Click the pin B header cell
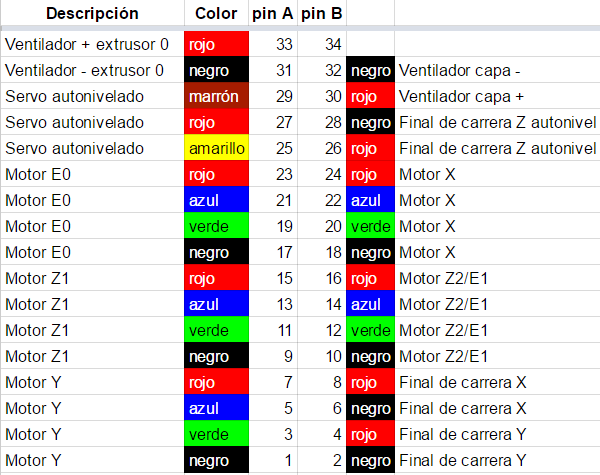Viewport: 600px width, 475px height. [322, 13]
